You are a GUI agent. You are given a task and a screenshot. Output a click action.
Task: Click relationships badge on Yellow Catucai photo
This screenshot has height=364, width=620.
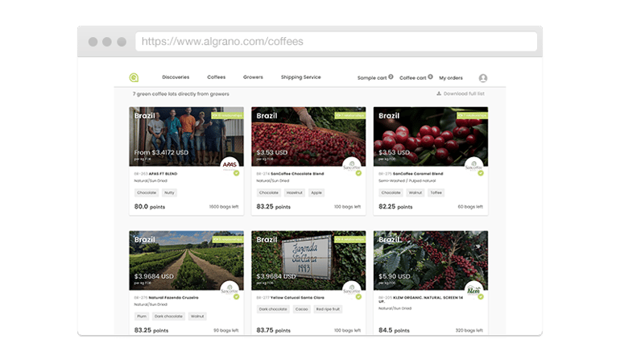[x=350, y=239]
